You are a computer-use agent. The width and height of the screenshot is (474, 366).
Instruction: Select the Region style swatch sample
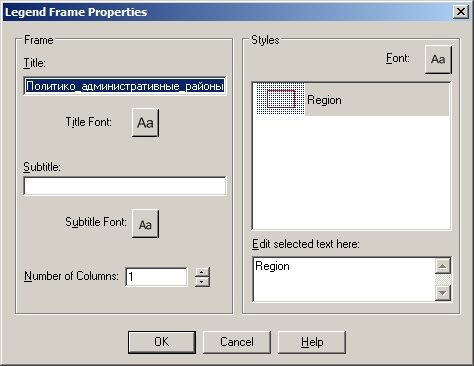coord(281,99)
